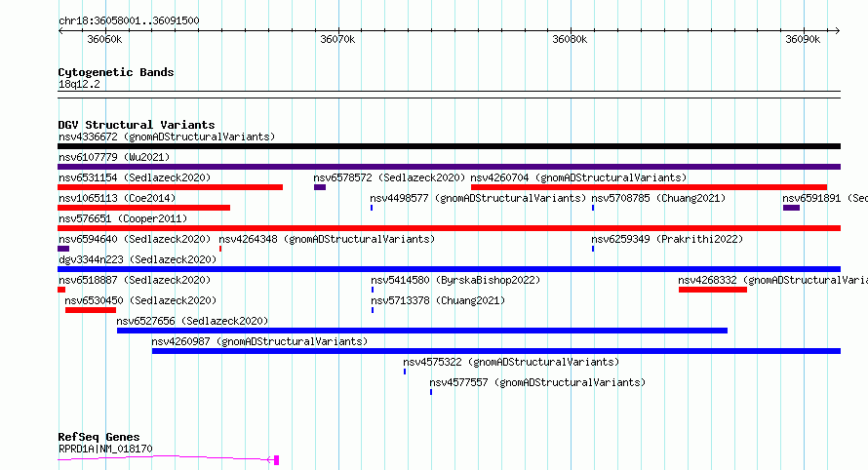Click the nsv576651 (Cooper2011) red bar
Viewport: 868px width, 470px height.
coord(449,228)
